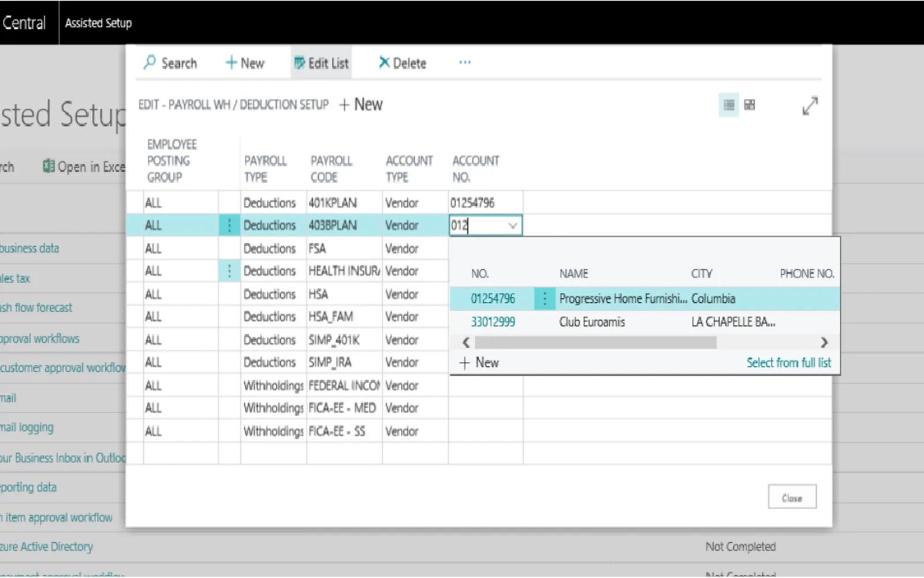Select vendor number 33012999 in lookup
Screen dimensions: 924x578
tap(493, 322)
